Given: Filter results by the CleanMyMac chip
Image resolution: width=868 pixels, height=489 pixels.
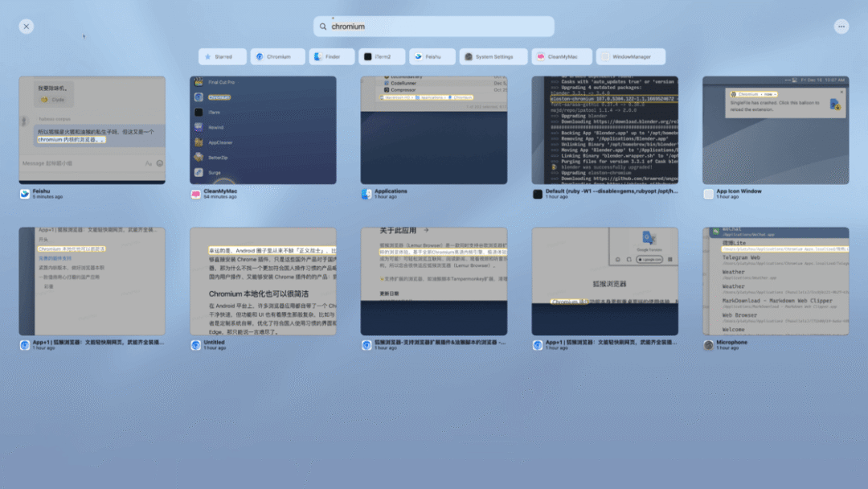Looking at the screenshot, I should click(x=561, y=56).
